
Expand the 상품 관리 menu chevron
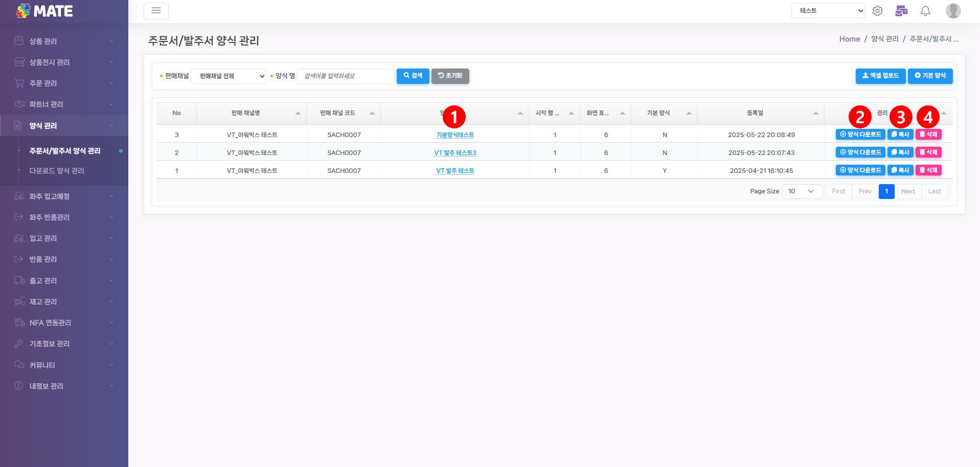pos(111,41)
